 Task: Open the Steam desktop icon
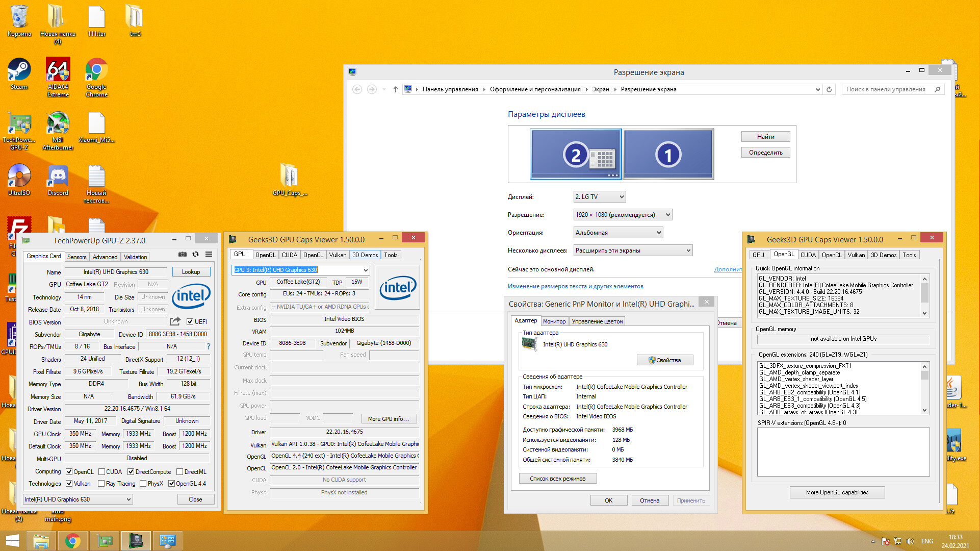pos(19,74)
